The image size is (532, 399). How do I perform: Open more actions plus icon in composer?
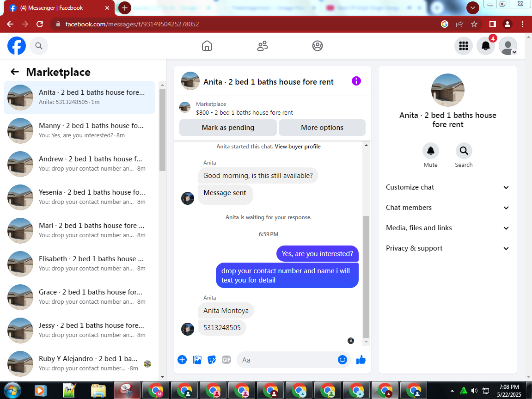click(x=182, y=360)
